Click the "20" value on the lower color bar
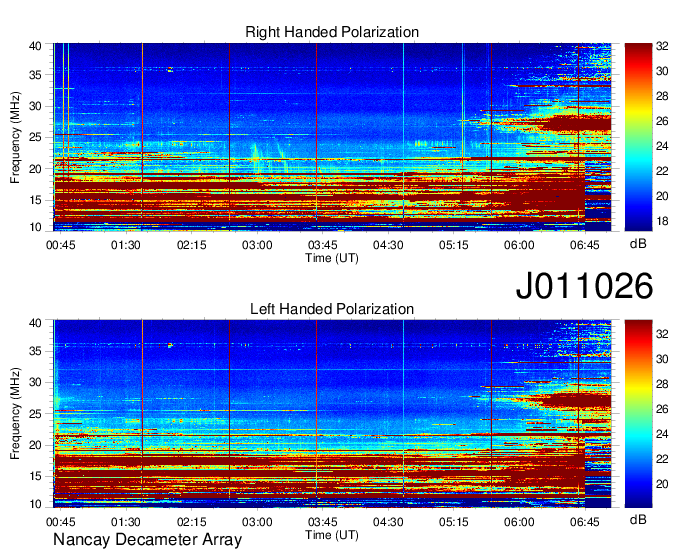 [x=662, y=484]
